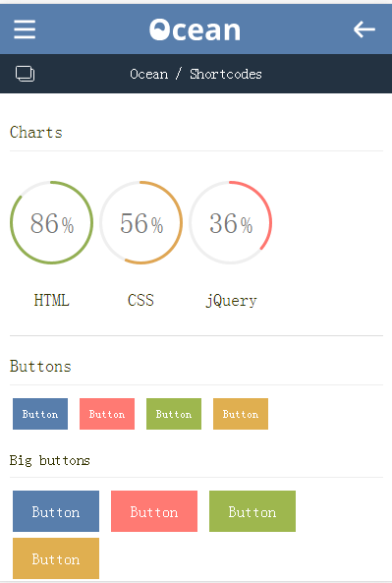Click the small blue Button
392x583 pixels.
[40, 414]
